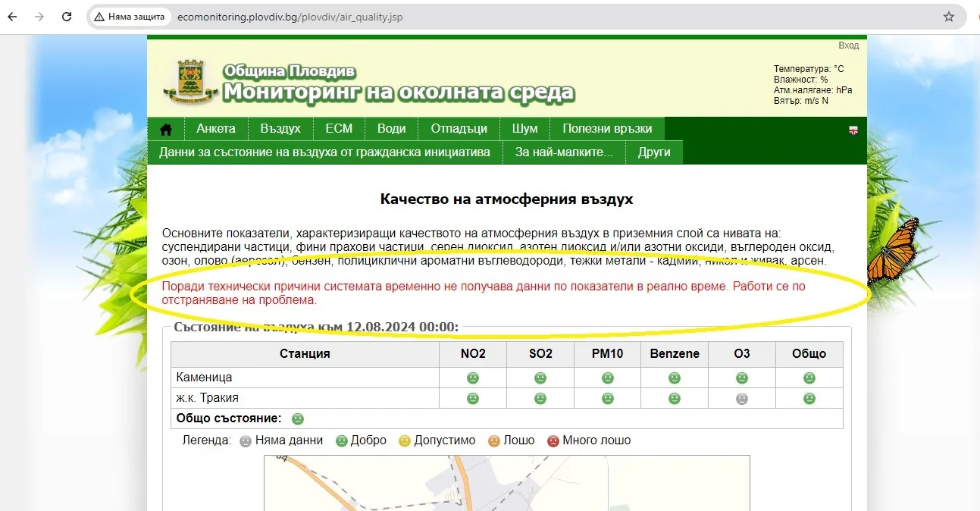This screenshot has height=511, width=980.
Task: Click the grey Няма данни legend icon
Action: pos(246,440)
